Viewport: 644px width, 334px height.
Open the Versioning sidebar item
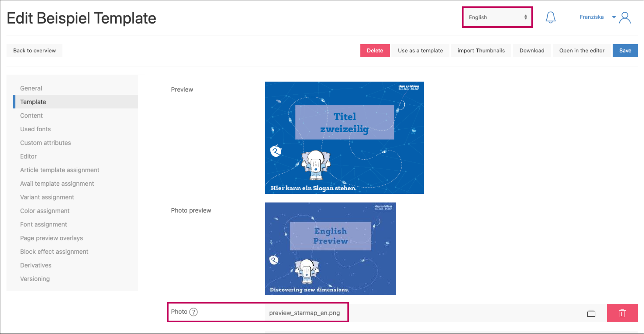click(35, 279)
